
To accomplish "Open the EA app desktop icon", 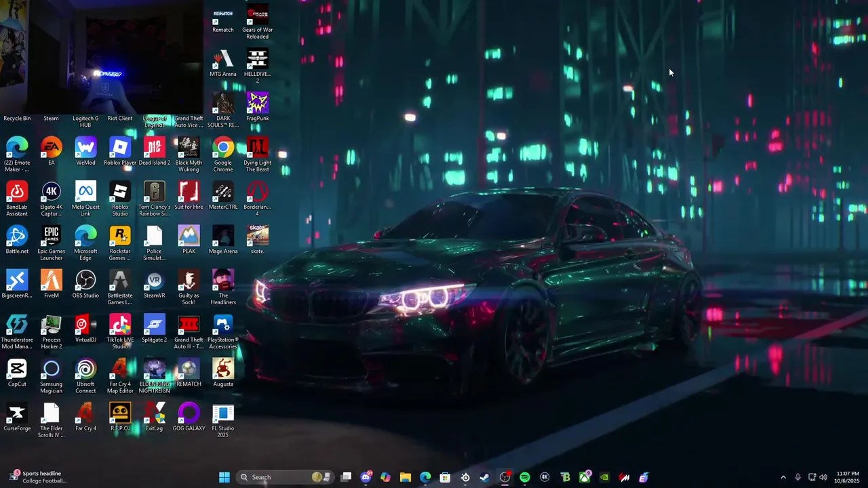I will click(52, 151).
